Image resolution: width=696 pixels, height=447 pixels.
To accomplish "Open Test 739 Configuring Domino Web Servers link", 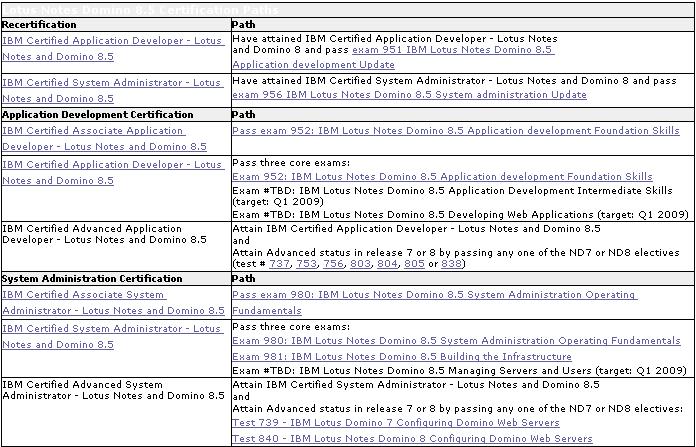I will pyautogui.click(x=396, y=423).
